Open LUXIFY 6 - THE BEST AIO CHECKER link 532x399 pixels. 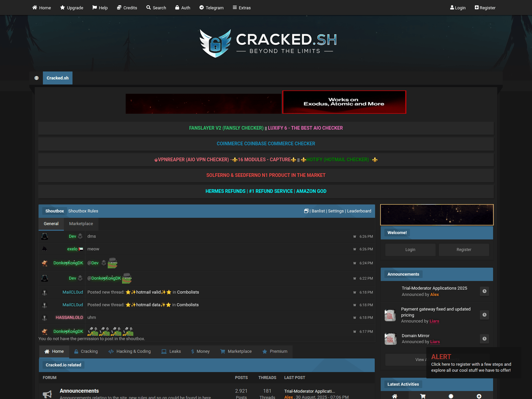pyautogui.click(x=305, y=128)
